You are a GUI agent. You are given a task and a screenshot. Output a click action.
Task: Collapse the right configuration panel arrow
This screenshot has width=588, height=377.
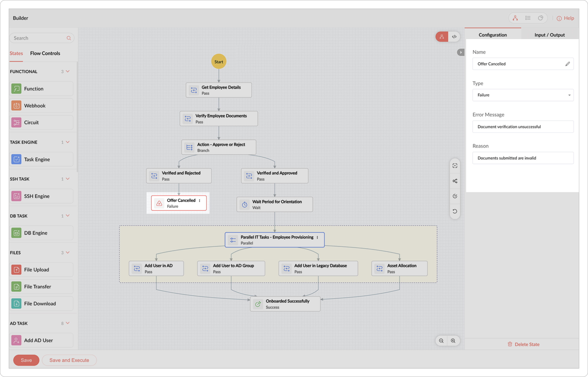pos(461,52)
